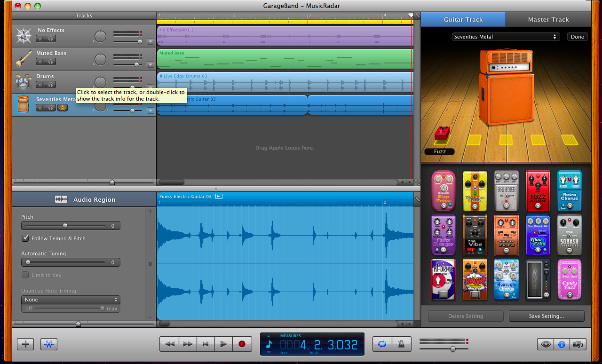Solo the Muted Bass track with headphones
This screenshot has height=364, width=602.
[52, 62]
